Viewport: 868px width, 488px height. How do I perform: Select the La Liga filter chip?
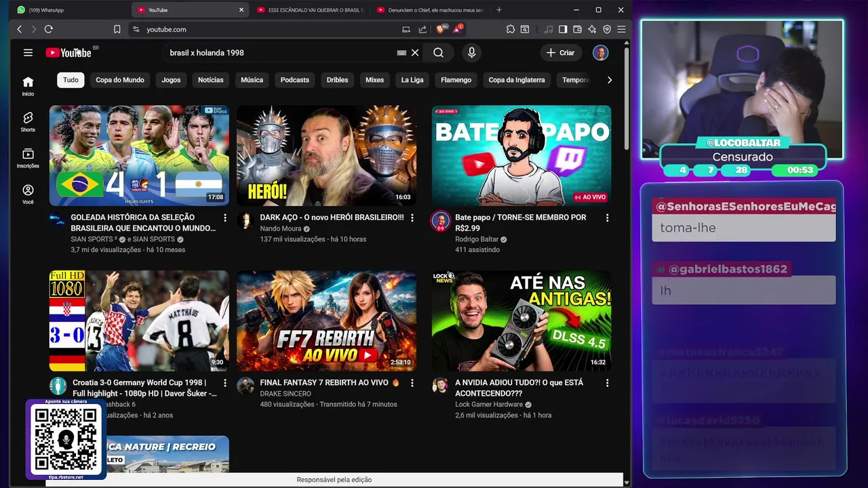click(412, 80)
